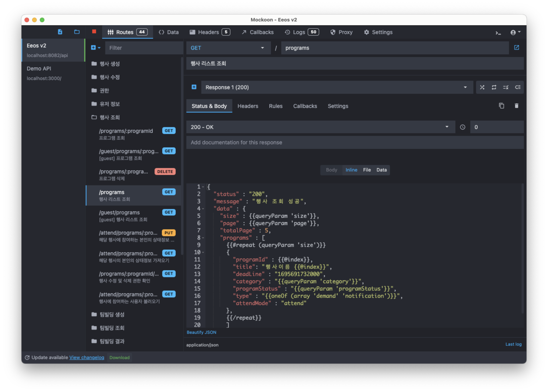Viewport: 548px width, 392px height.
Task: Toggle fallback response mode icon
Action: 518,87
